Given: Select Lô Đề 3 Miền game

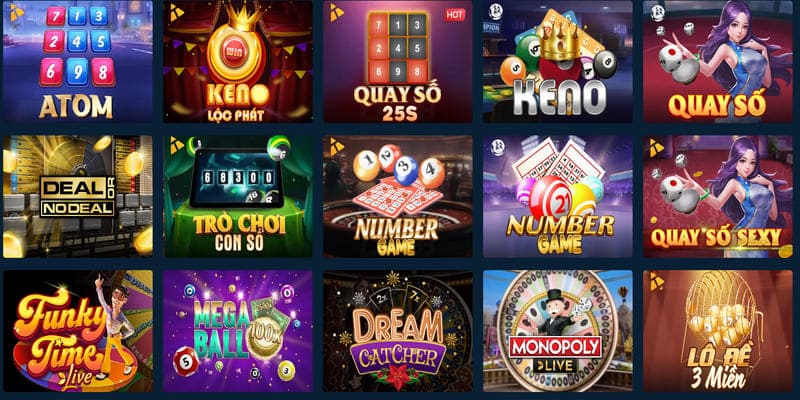Looking at the screenshot, I should [x=718, y=331].
